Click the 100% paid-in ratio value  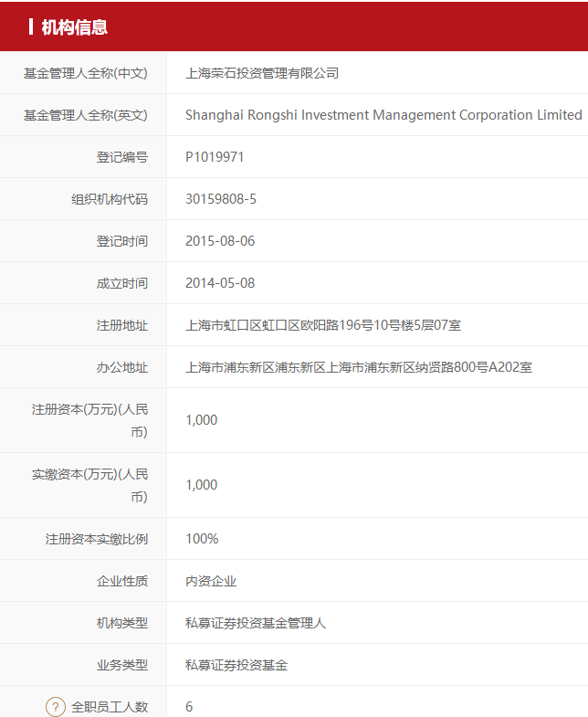pos(202,539)
